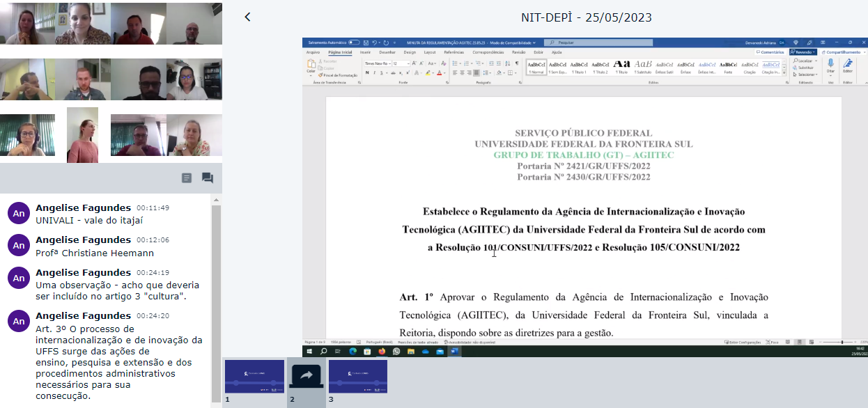
Task: Sort text A to Z icon
Action: click(507, 63)
